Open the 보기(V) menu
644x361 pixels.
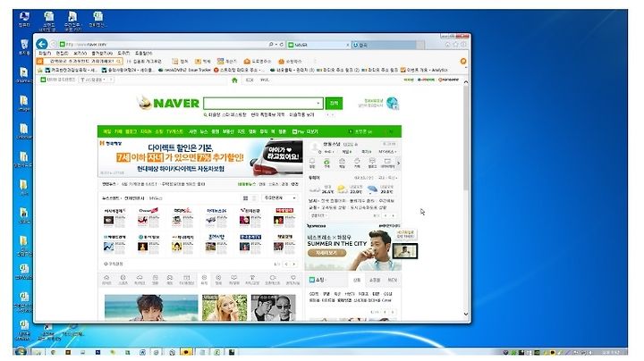[x=80, y=54]
